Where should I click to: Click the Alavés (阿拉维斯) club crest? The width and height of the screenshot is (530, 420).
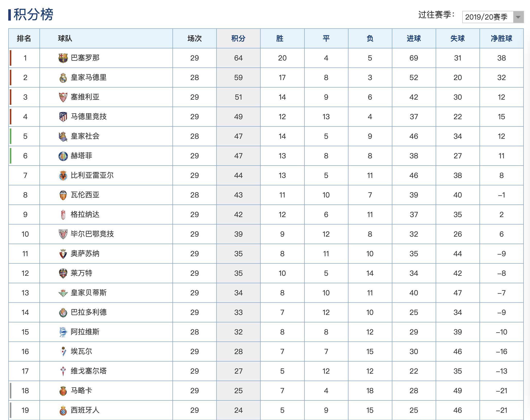click(x=63, y=332)
